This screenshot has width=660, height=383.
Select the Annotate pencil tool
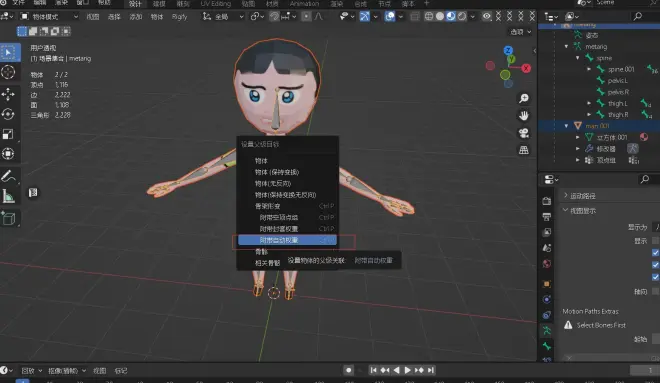tap(8, 176)
